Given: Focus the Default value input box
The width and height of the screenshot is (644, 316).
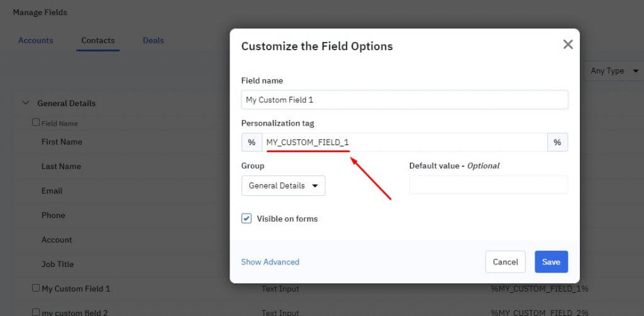Looking at the screenshot, I should pyautogui.click(x=488, y=185).
